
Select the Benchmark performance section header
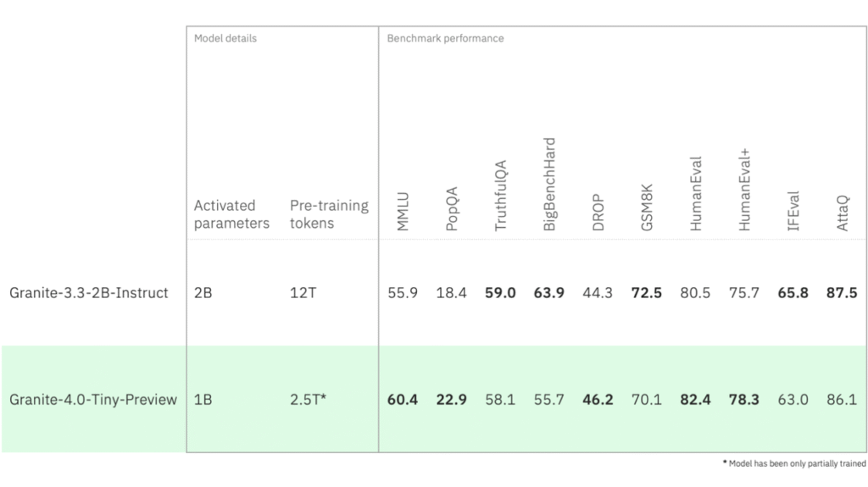point(445,38)
